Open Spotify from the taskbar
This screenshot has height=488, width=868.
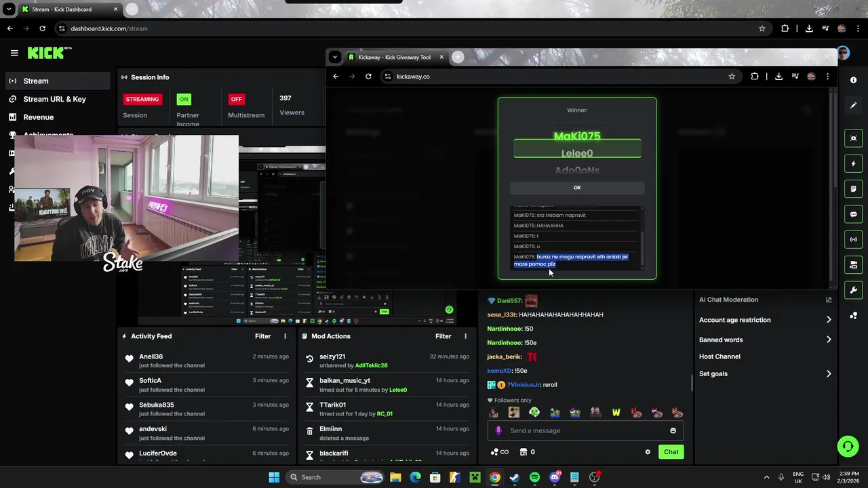point(534,477)
